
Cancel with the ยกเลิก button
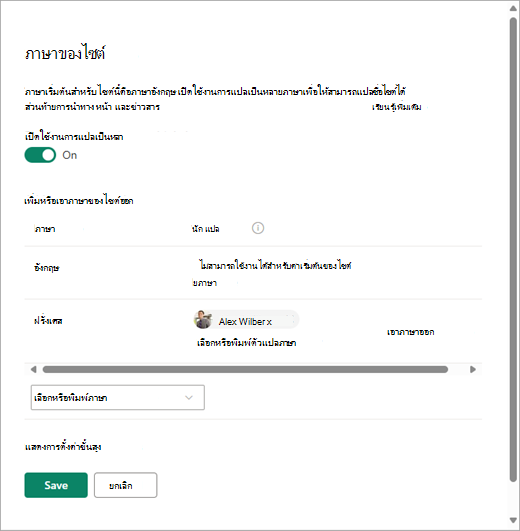pyautogui.click(x=126, y=485)
